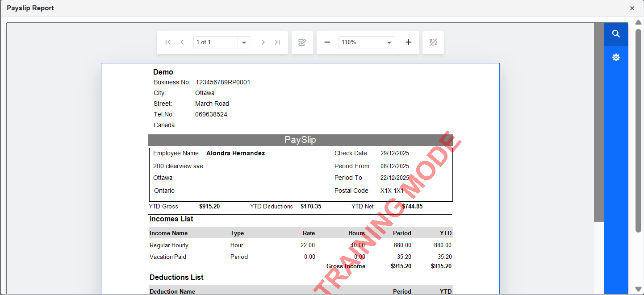
Task: Click the 'PaySlip' header banner text
Action: [x=300, y=140]
